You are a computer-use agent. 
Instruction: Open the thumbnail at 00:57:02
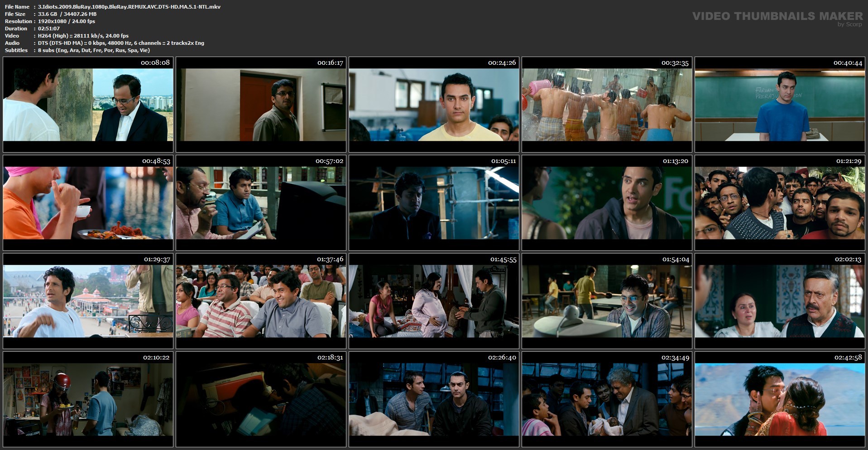(x=261, y=203)
